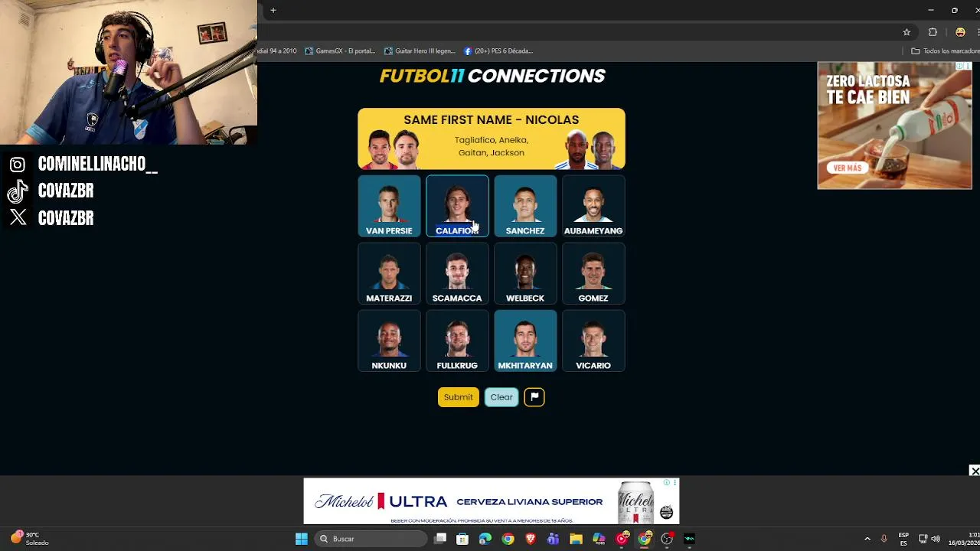Open the PES 6 Década Facebook bookmark
Image resolution: width=980 pixels, height=551 pixels.
coord(498,51)
